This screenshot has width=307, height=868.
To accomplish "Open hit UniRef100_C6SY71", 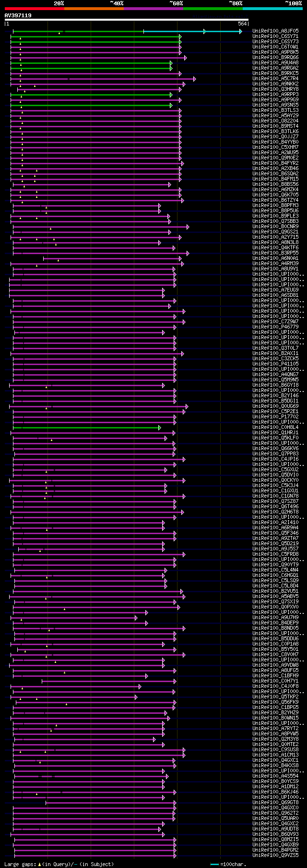I will [x=275, y=37].
